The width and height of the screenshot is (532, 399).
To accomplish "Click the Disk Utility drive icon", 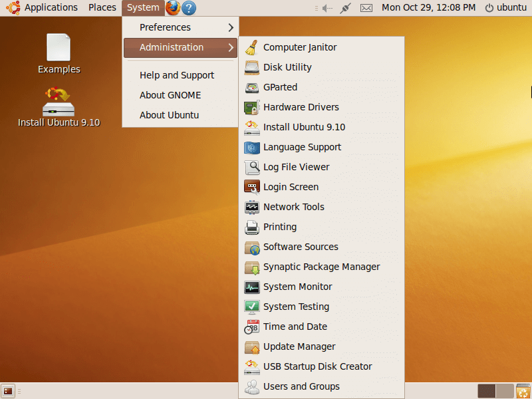I will (x=252, y=68).
